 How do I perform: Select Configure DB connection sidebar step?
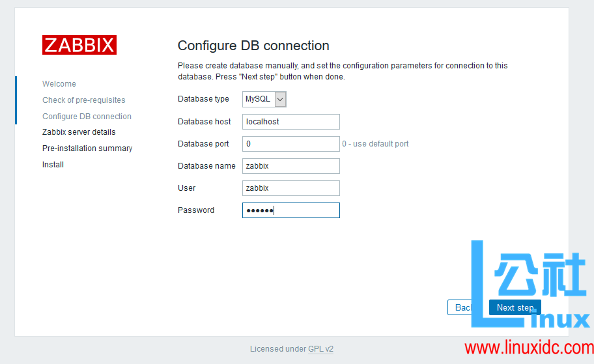(87, 117)
